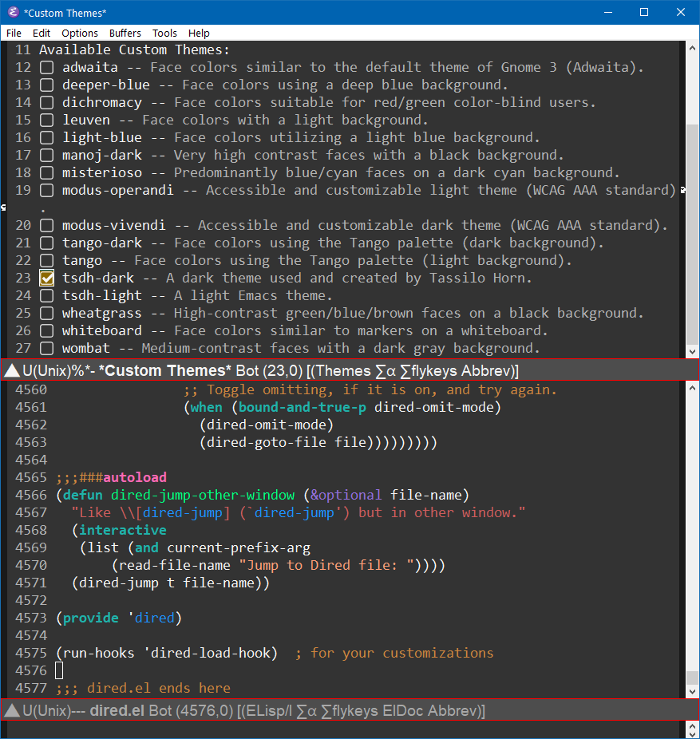
Task: Tick the dichromacy theme checkbox
Action: 46,102
